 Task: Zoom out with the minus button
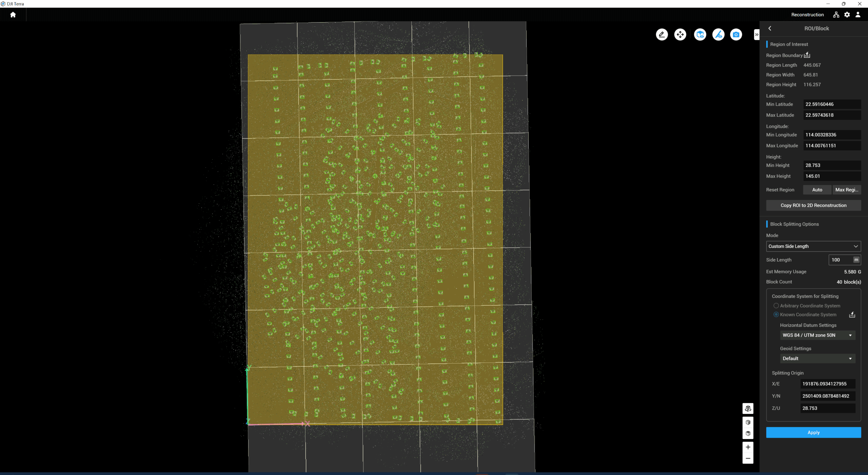(748, 458)
